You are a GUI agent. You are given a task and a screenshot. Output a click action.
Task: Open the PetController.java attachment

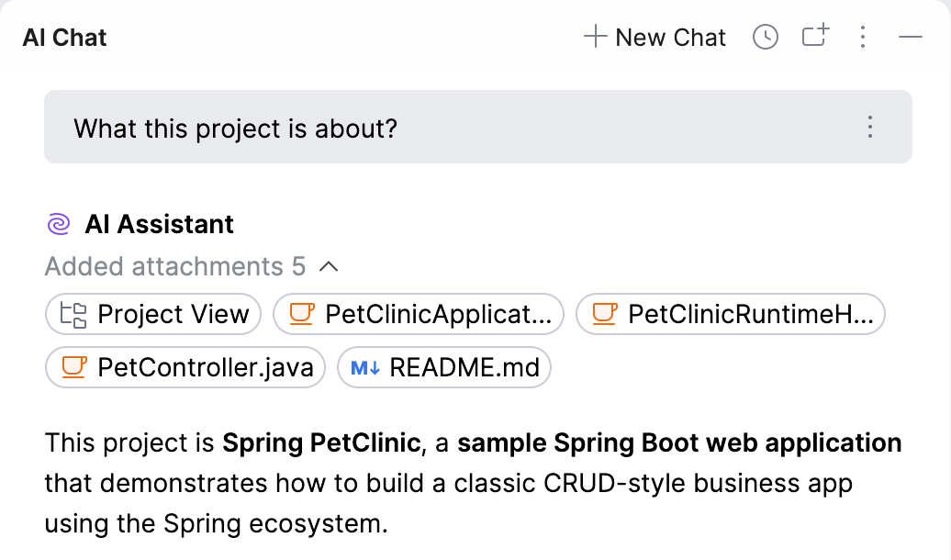pyautogui.click(x=205, y=368)
